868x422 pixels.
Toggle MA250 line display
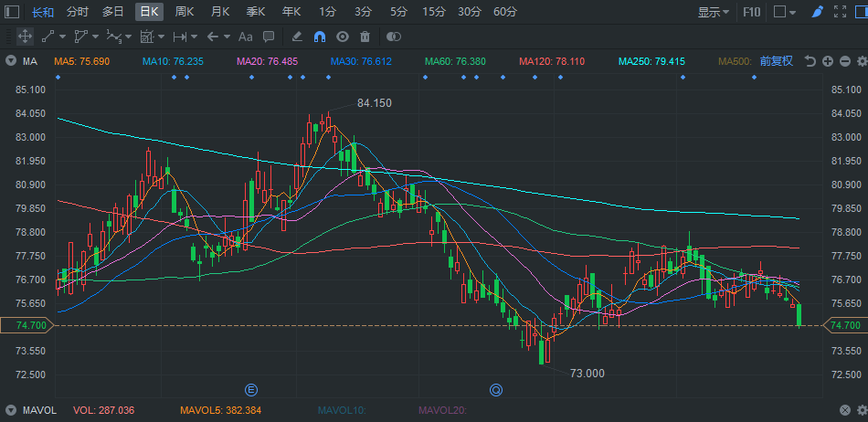point(651,61)
